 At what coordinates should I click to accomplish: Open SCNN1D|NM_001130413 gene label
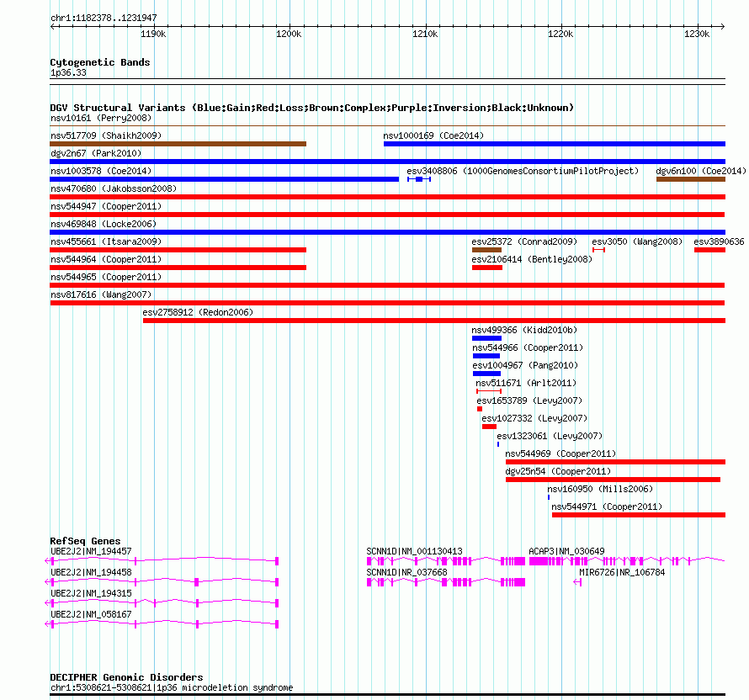click(x=414, y=551)
